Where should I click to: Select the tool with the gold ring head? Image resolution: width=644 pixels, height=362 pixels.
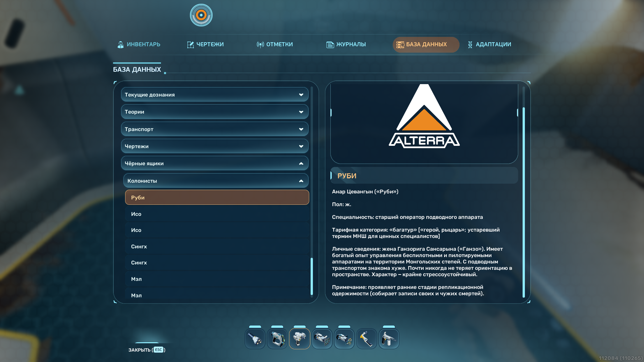point(344,339)
